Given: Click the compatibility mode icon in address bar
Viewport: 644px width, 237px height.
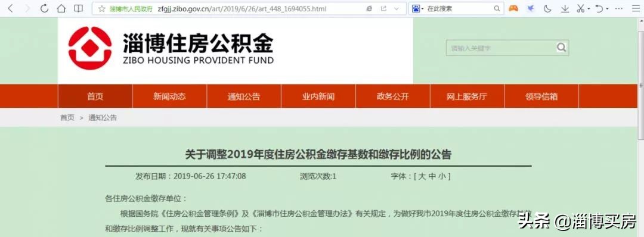Looking at the screenshot, I should tap(369, 8).
